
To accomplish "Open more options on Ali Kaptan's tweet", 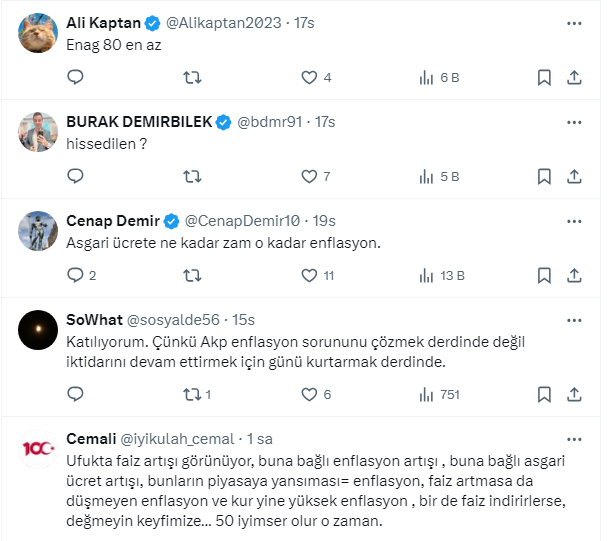I will coord(574,22).
